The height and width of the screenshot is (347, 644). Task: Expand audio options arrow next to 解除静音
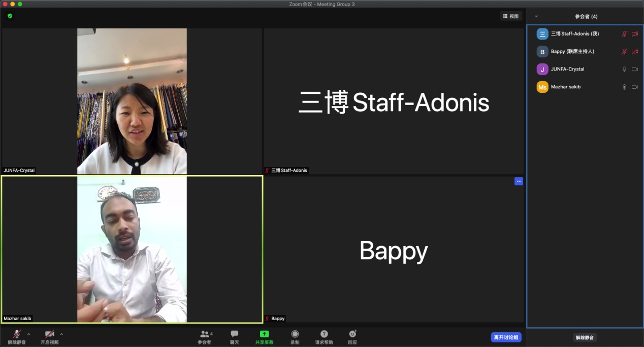pos(29,334)
